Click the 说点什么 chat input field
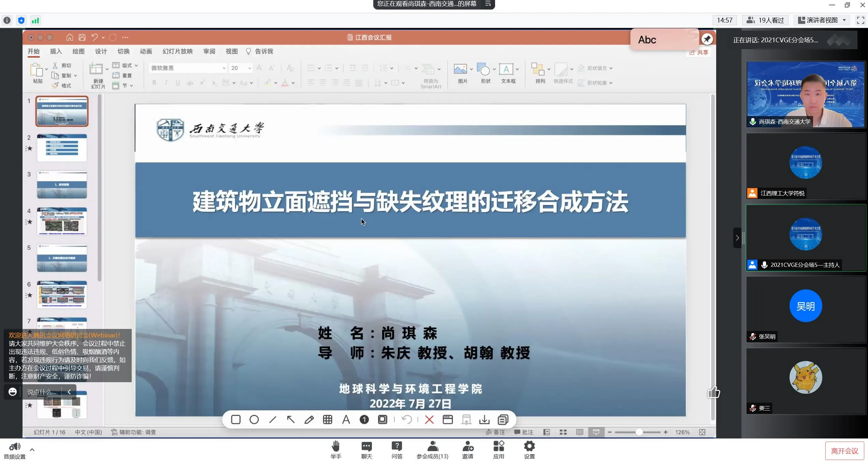This screenshot has width=868, height=461. coord(42,392)
